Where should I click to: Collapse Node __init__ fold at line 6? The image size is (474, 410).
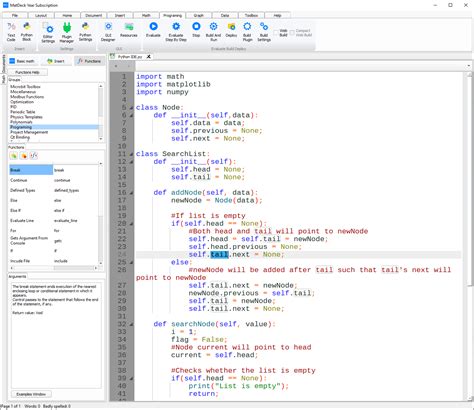pos(131,115)
